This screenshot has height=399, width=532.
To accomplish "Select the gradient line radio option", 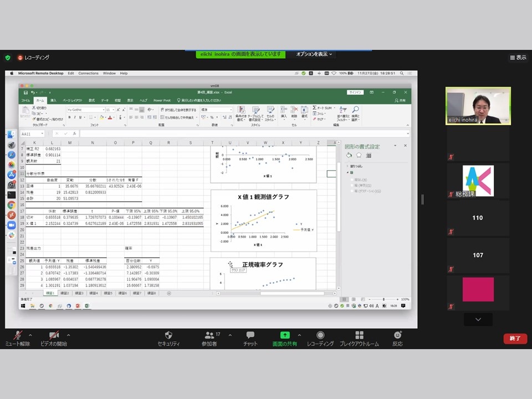I will pyautogui.click(x=352, y=191).
